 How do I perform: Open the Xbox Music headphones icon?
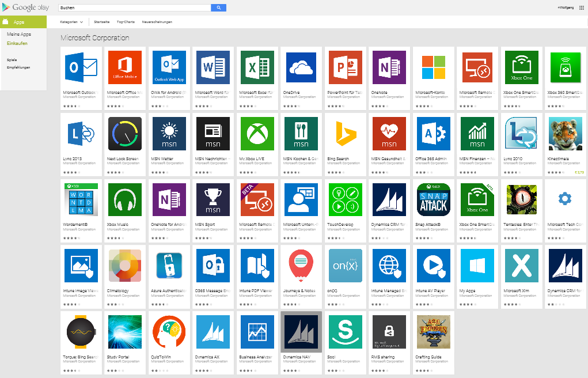pyautogui.click(x=125, y=200)
